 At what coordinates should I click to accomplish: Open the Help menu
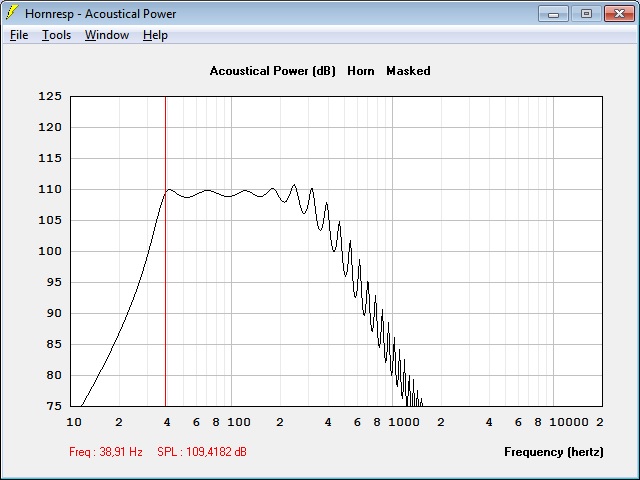155,35
